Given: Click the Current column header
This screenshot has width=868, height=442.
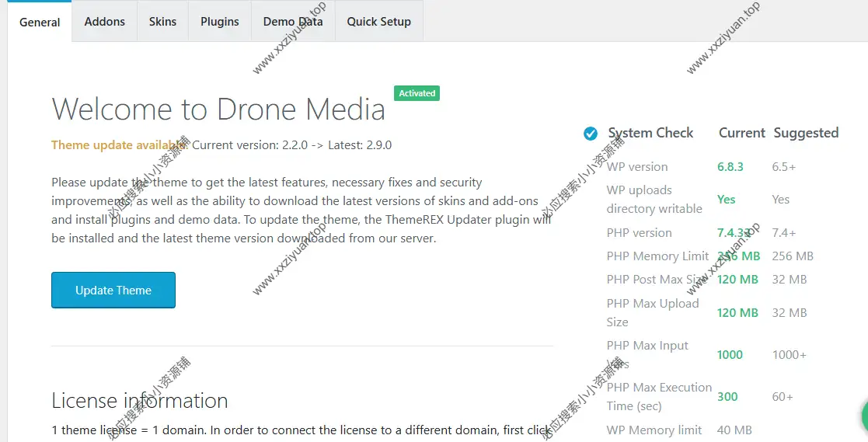Looking at the screenshot, I should click(741, 133).
